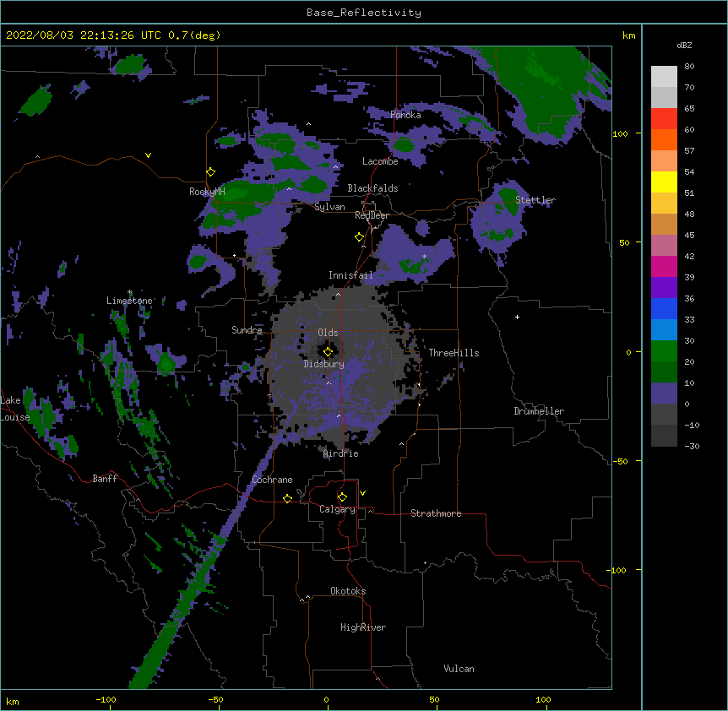The image size is (728, 711).
Task: Click the Sylvan label
Action: pos(329,208)
